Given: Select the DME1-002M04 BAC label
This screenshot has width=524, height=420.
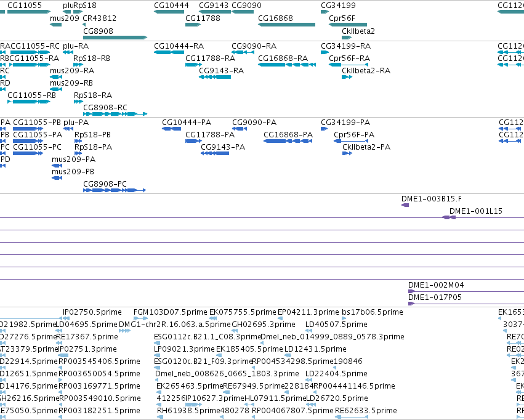Looking at the screenshot, I should click(436, 285).
